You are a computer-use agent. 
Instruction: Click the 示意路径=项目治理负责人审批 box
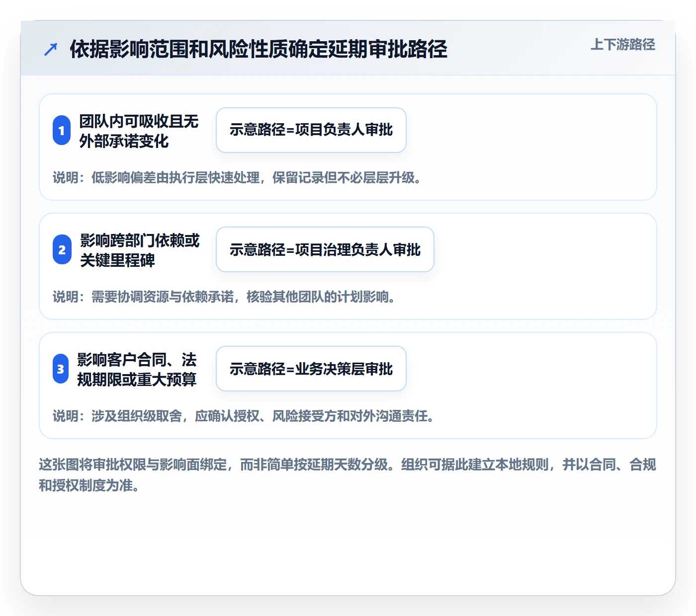coord(325,249)
